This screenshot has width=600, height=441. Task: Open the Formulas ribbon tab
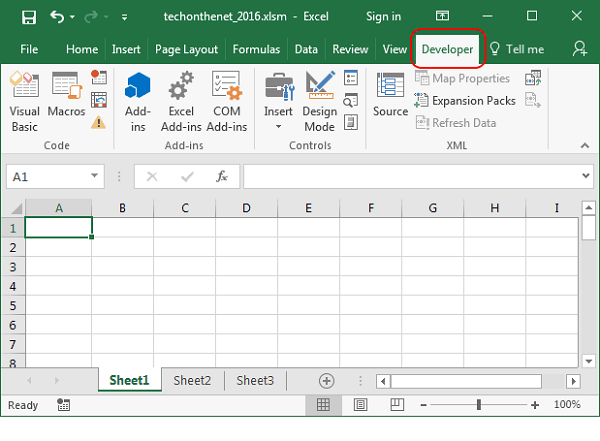tap(256, 49)
